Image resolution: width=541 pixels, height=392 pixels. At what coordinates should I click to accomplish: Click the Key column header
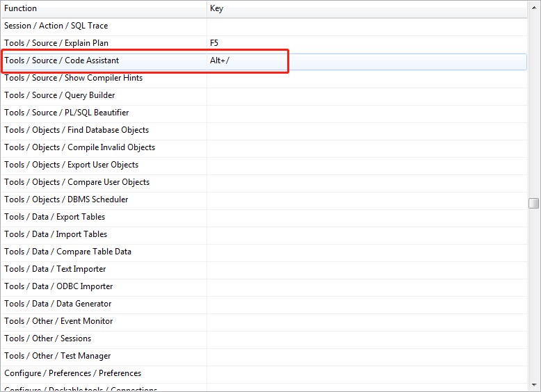367,8
